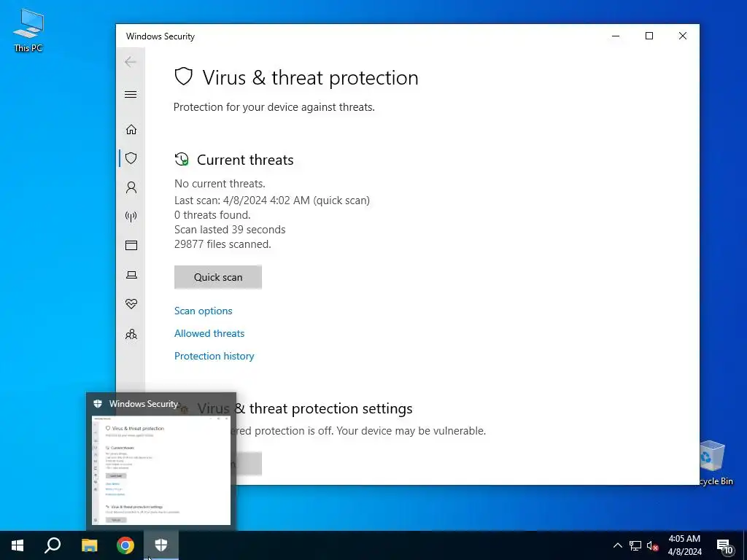
Task: Minimize the Windows Security window
Action: pos(616,36)
